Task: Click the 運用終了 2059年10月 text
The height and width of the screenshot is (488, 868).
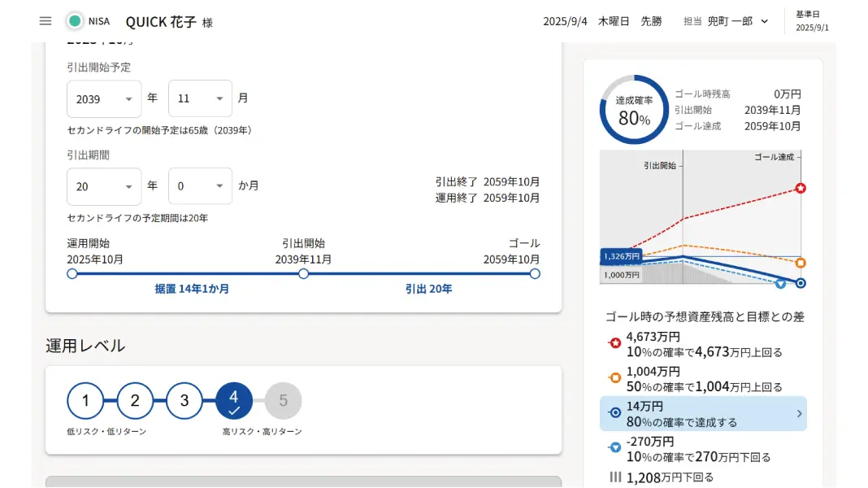Action: (x=487, y=198)
